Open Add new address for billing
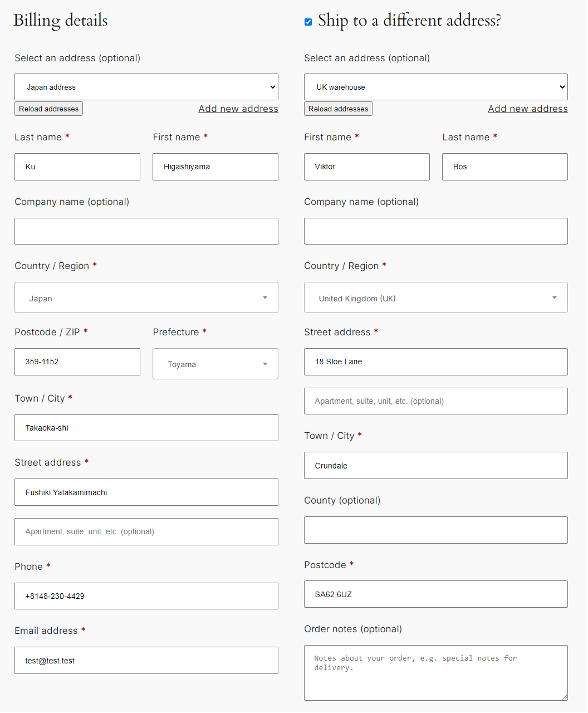This screenshot has width=588, height=713. [238, 109]
